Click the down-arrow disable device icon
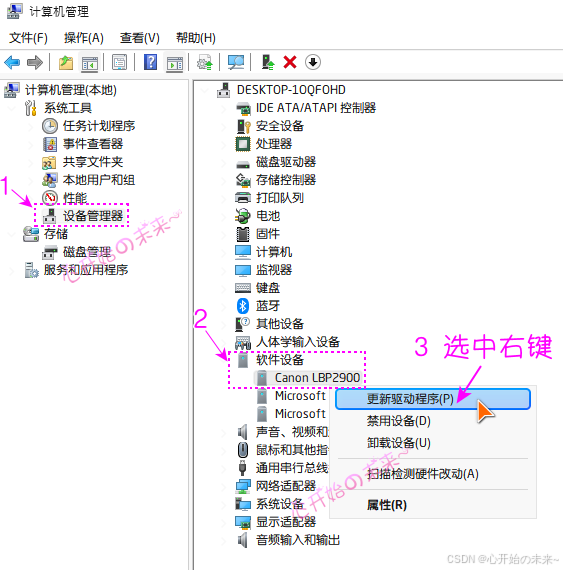 pyautogui.click(x=313, y=62)
